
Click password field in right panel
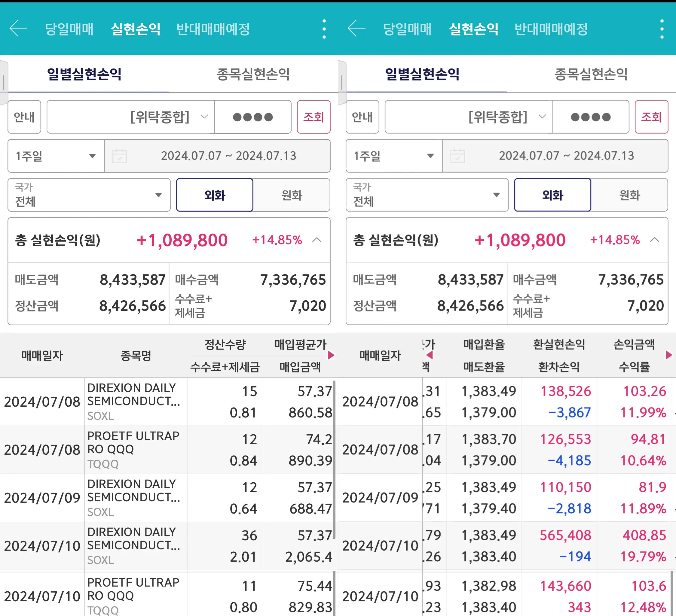[x=591, y=117]
